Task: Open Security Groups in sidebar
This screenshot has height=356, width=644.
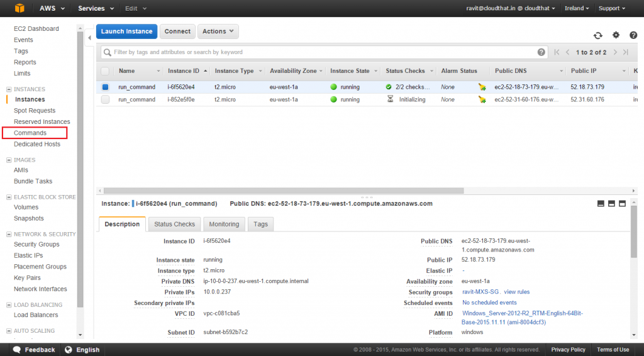Action: point(36,244)
